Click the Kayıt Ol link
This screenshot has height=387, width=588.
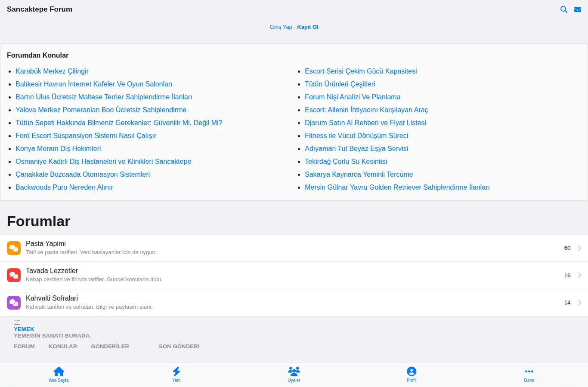click(308, 27)
